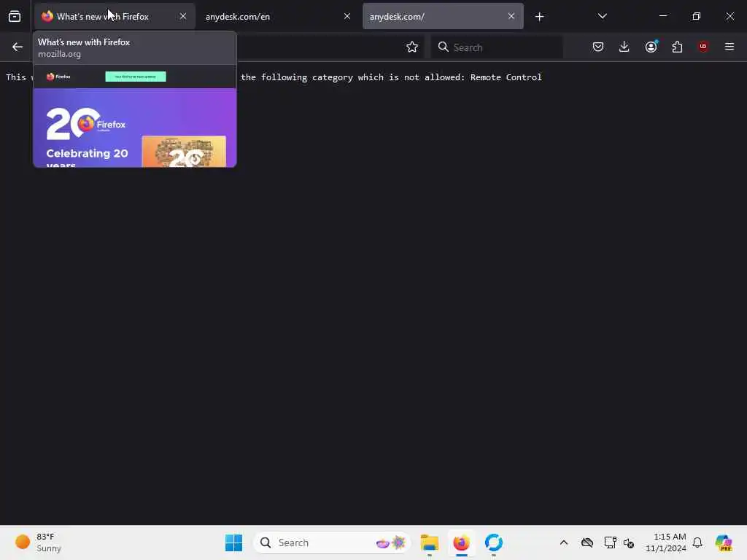
Task: Bookmark this page with the star
Action: (x=412, y=47)
